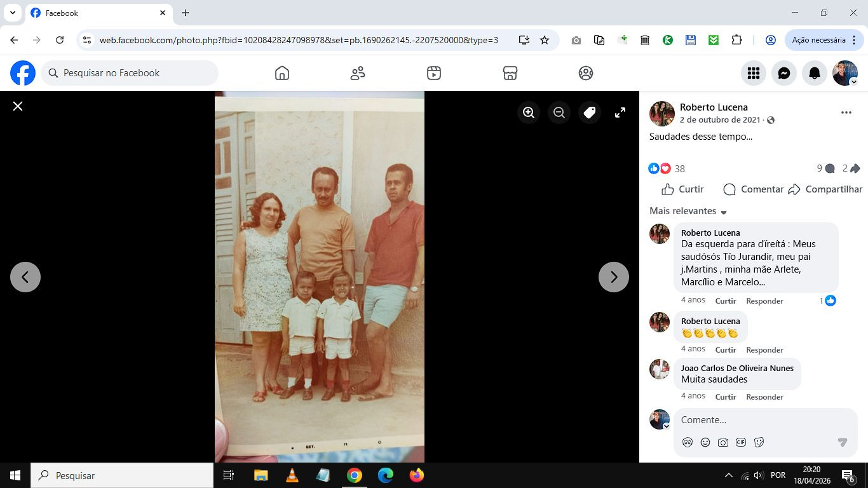Screen dimensions: 868x488
Task: Zoom out of the photo
Action: click(559, 112)
